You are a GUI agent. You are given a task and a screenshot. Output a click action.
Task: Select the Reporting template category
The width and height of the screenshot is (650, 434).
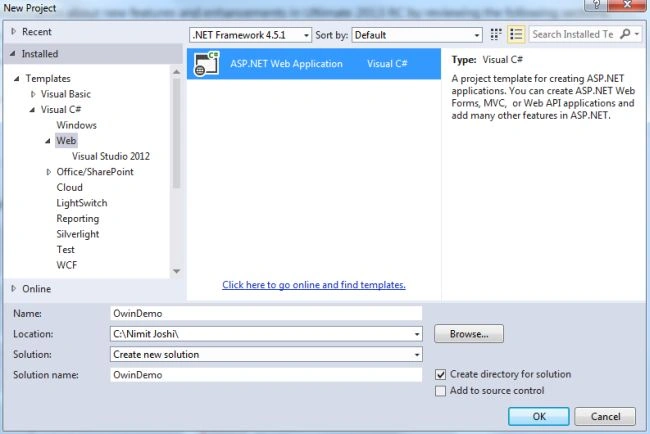pos(78,218)
